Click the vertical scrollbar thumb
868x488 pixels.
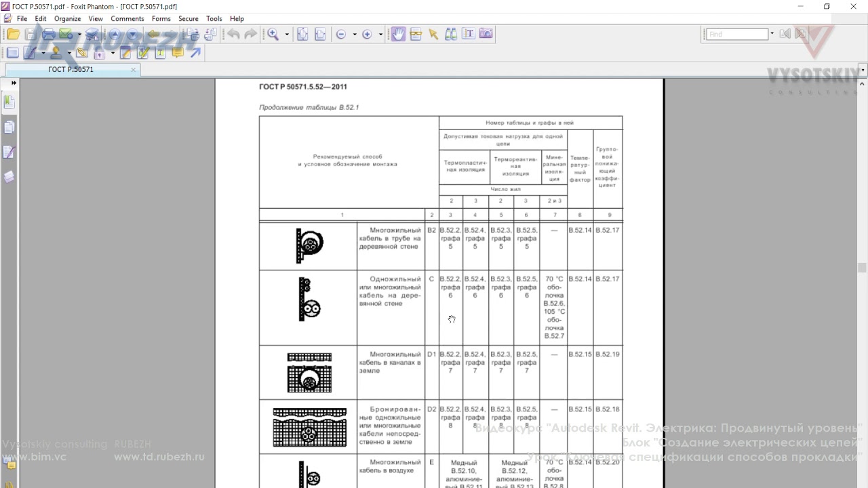point(862,268)
